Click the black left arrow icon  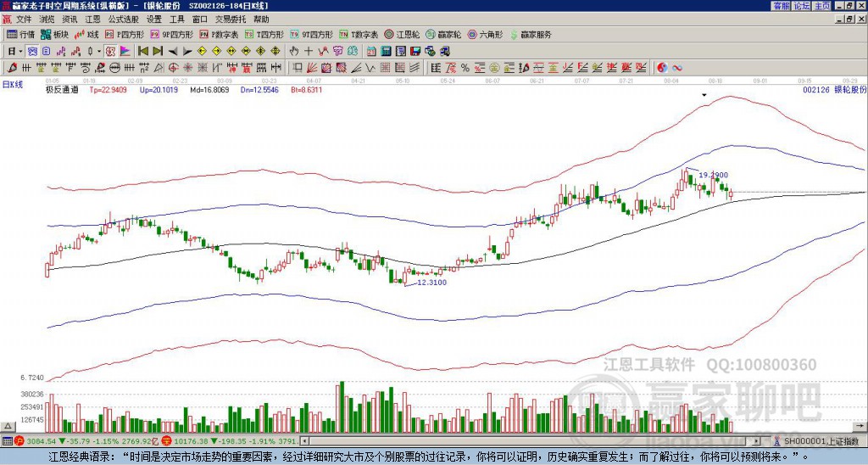coord(173,52)
